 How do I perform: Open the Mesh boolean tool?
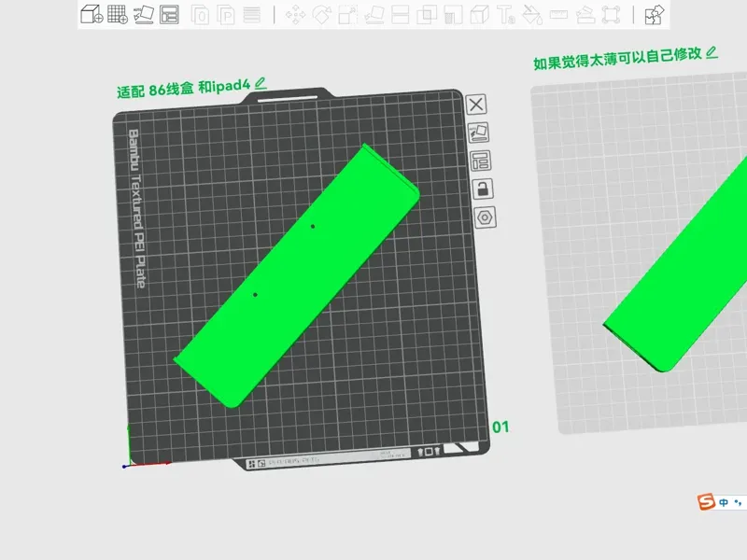[427, 15]
